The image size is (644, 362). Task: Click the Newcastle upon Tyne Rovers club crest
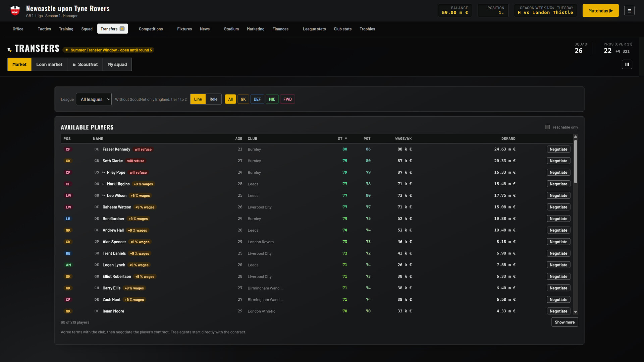click(x=15, y=11)
